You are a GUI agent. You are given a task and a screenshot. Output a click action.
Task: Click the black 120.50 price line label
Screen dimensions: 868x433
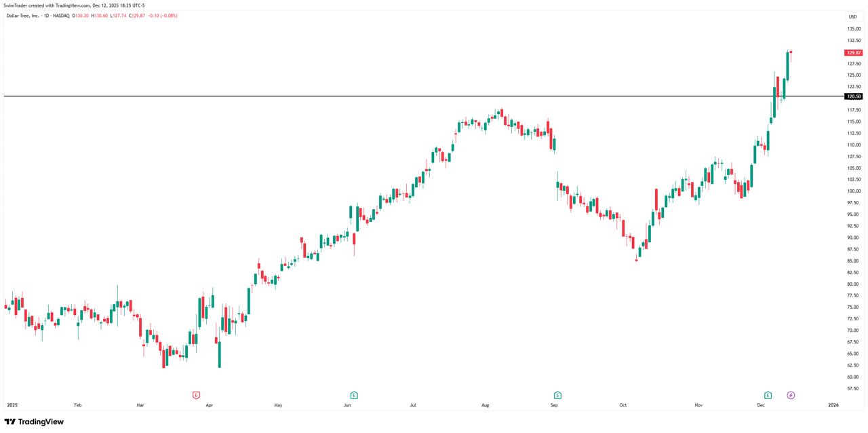pyautogui.click(x=853, y=96)
